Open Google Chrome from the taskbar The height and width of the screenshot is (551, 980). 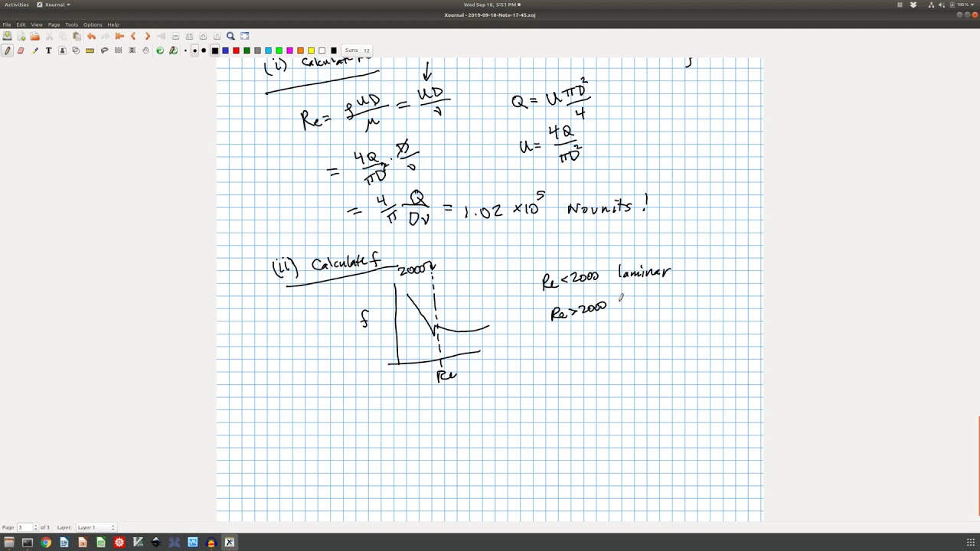(45, 543)
